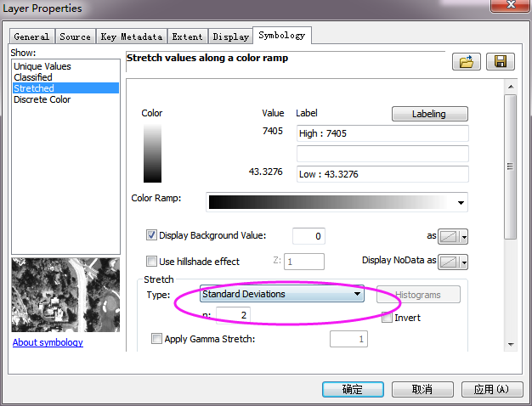This screenshot has height=406, width=532.
Task: Open Display NoData color dropdown
Action: (464, 262)
